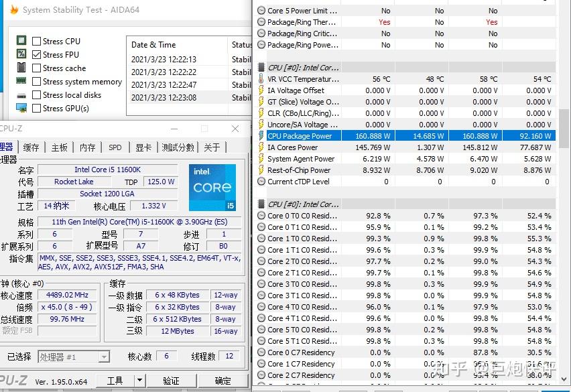The width and height of the screenshot is (571, 392).
Task: Switch to the 测試分數 tab in CPU-Z
Action: pos(178,147)
